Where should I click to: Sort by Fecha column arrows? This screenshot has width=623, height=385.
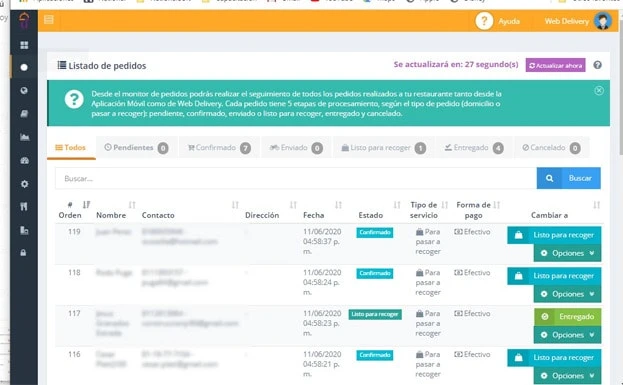click(338, 205)
